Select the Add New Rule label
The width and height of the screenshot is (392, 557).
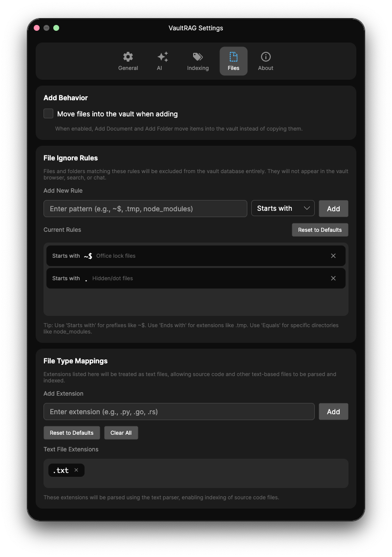point(63,191)
